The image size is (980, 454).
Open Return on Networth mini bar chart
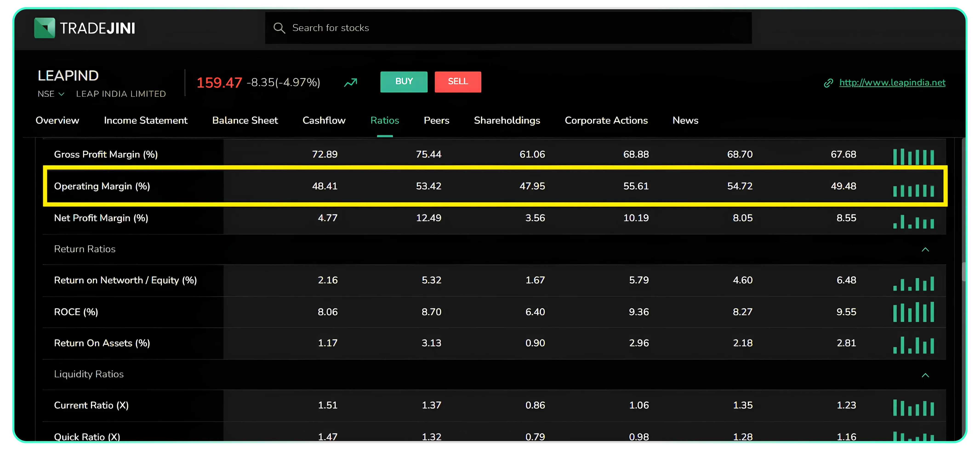click(913, 283)
